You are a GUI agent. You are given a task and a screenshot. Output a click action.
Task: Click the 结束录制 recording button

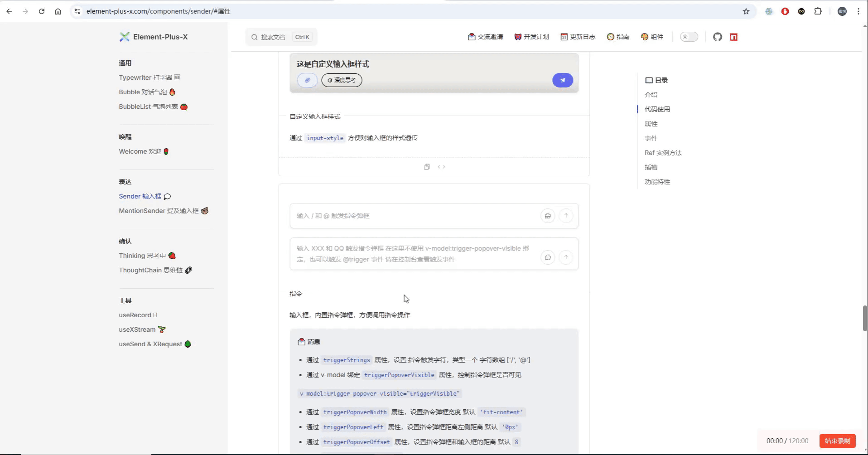click(x=837, y=440)
